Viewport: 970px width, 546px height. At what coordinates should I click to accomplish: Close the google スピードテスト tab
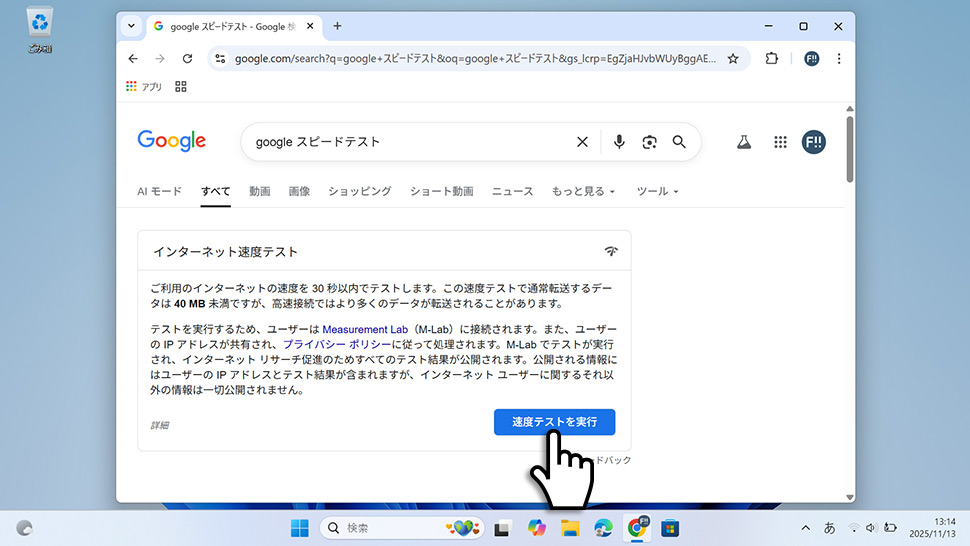310,26
